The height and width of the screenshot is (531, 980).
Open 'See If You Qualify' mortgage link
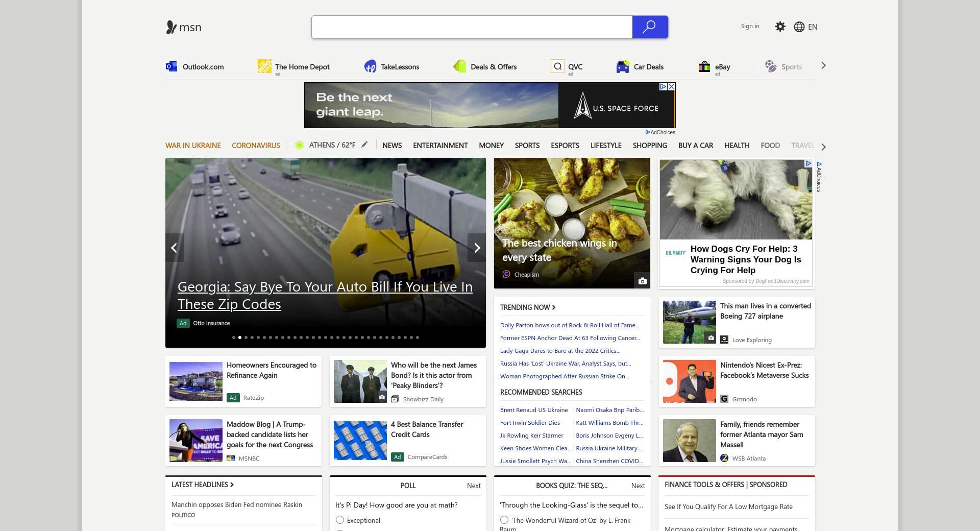(728, 506)
